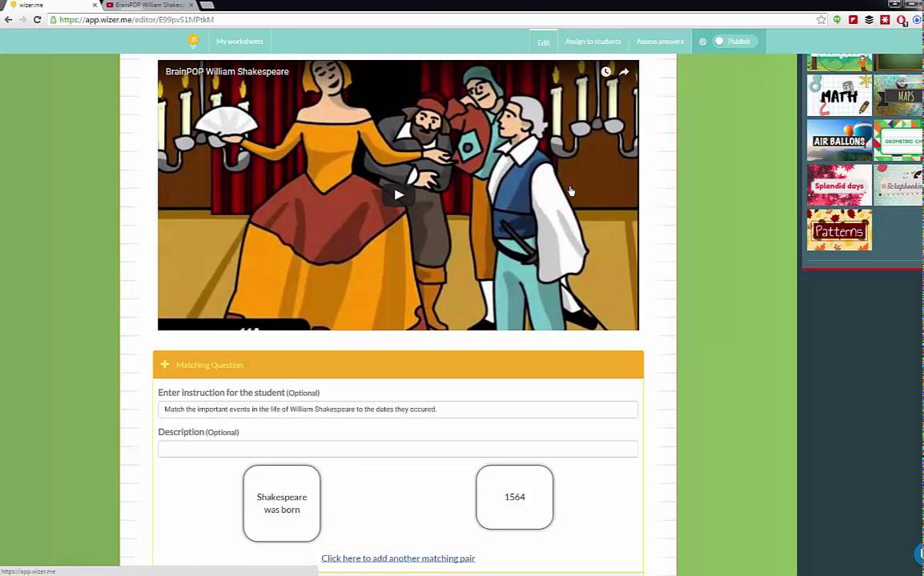Bookmark page with the star icon
Viewport: 924px width, 576px height.
822,19
